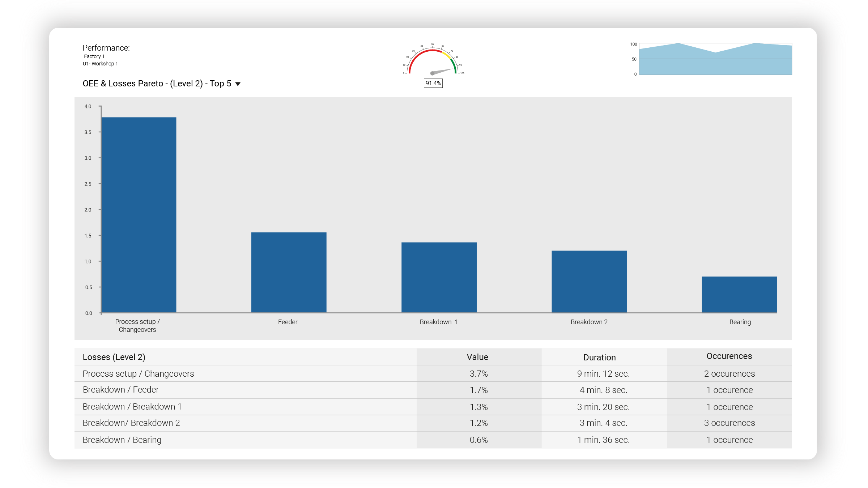This screenshot has width=868, height=488.
Task: Click the Occurences column header
Action: coord(729,356)
